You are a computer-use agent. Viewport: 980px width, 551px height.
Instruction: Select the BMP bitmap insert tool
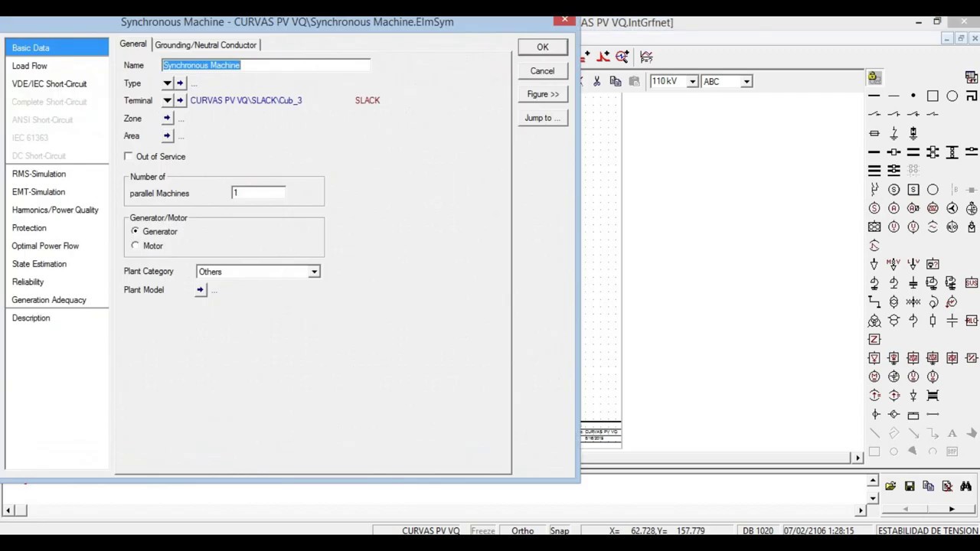coord(952,452)
